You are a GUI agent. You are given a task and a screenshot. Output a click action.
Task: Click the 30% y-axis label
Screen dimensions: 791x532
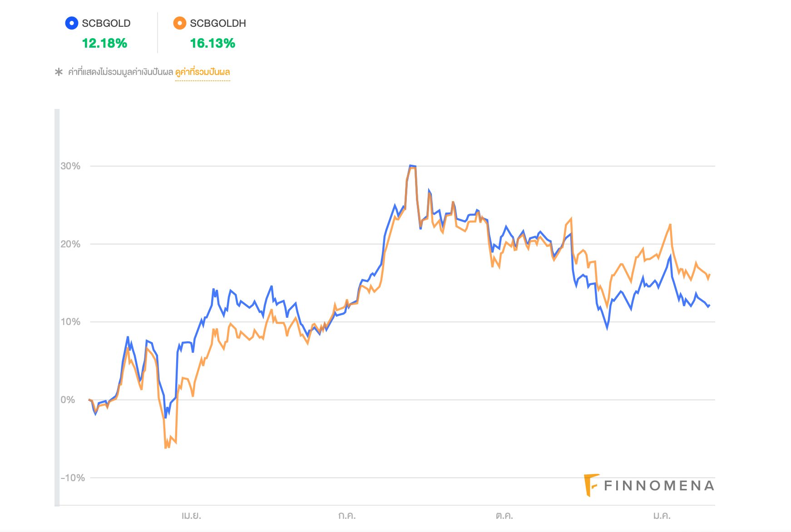[x=70, y=166]
